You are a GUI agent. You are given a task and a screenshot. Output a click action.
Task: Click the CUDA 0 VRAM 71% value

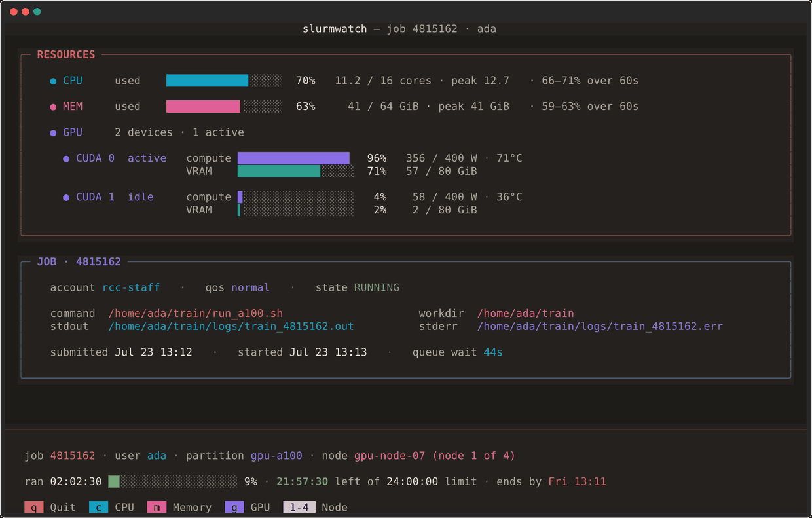pyautogui.click(x=377, y=171)
